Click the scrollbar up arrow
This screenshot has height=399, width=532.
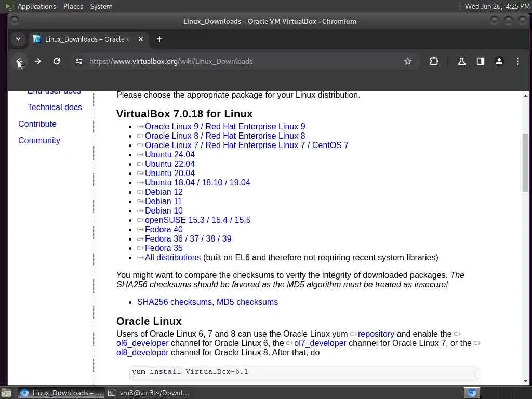pos(525,96)
